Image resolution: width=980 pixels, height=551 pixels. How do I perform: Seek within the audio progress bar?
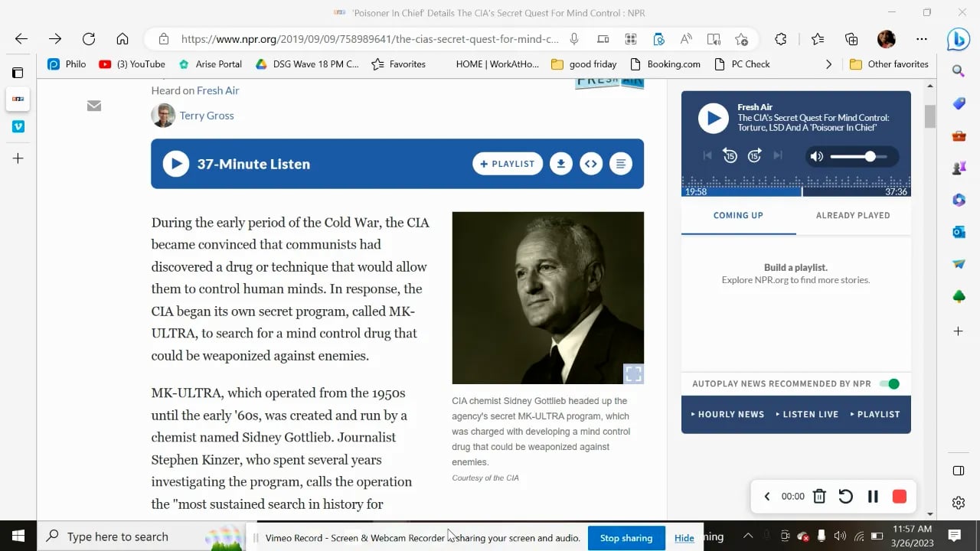click(796, 191)
